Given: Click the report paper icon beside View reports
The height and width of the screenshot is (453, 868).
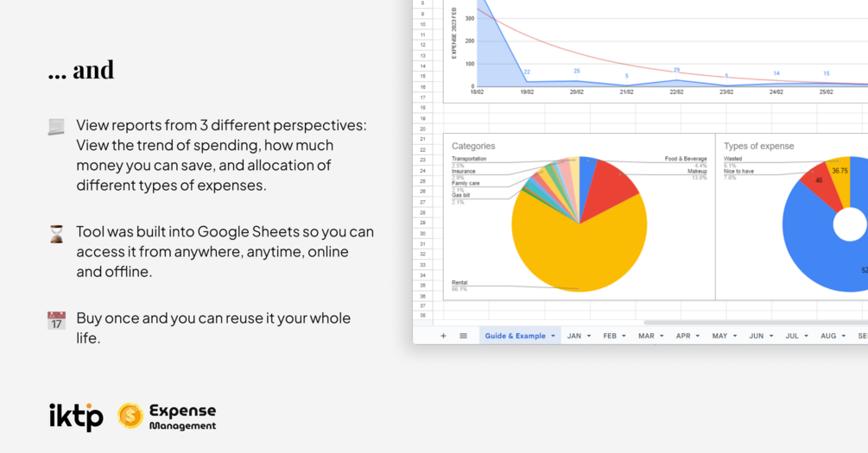Looking at the screenshot, I should tap(56, 127).
